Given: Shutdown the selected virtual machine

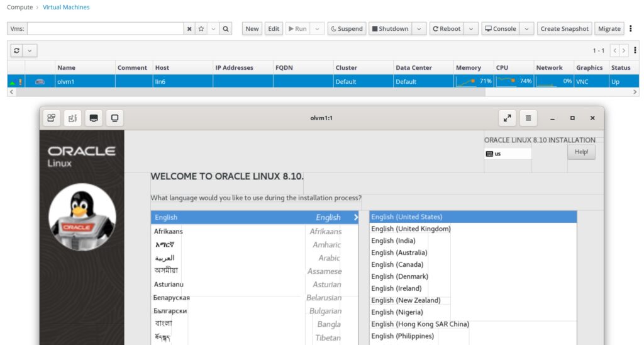Looking at the screenshot, I should tap(390, 29).
